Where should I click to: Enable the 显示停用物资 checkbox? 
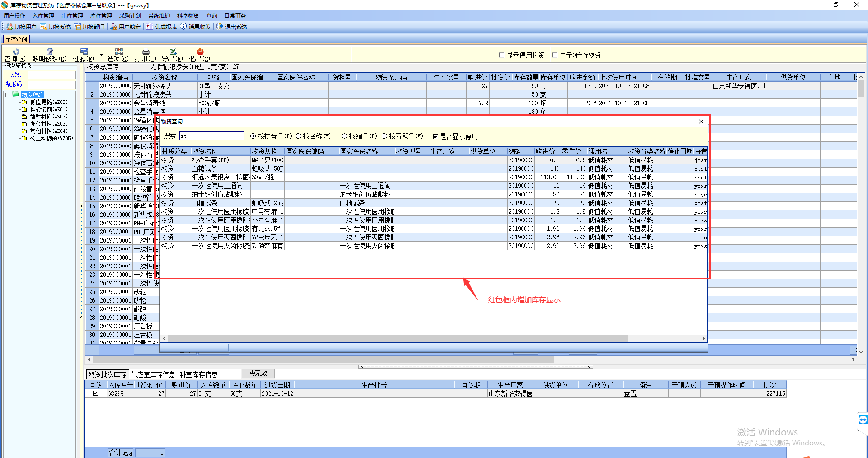[501, 55]
